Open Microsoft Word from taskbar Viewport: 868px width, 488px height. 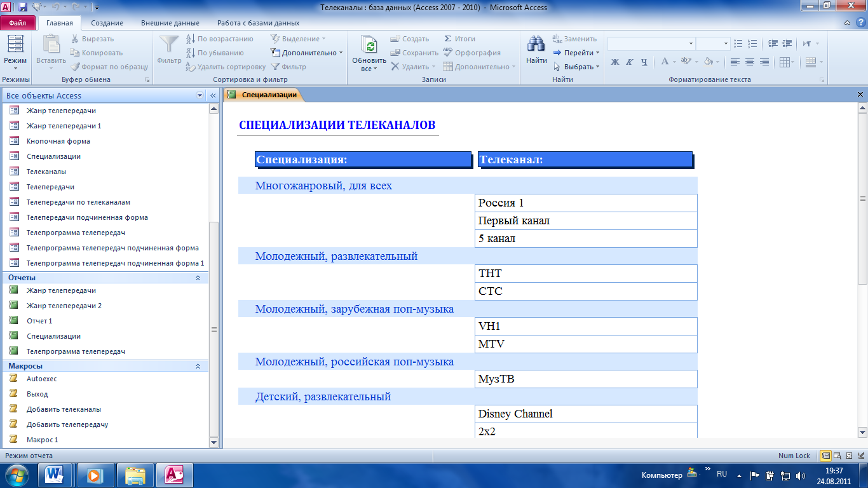click(55, 474)
